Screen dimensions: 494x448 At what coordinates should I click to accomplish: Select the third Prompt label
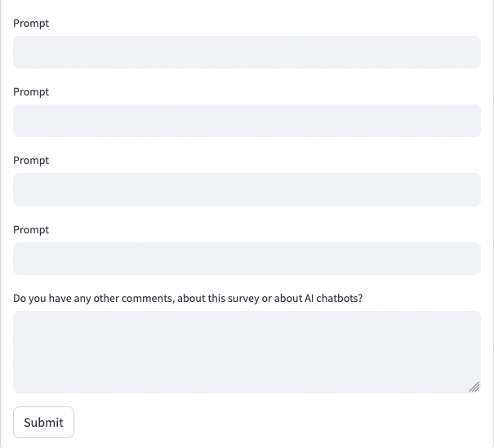pos(31,161)
